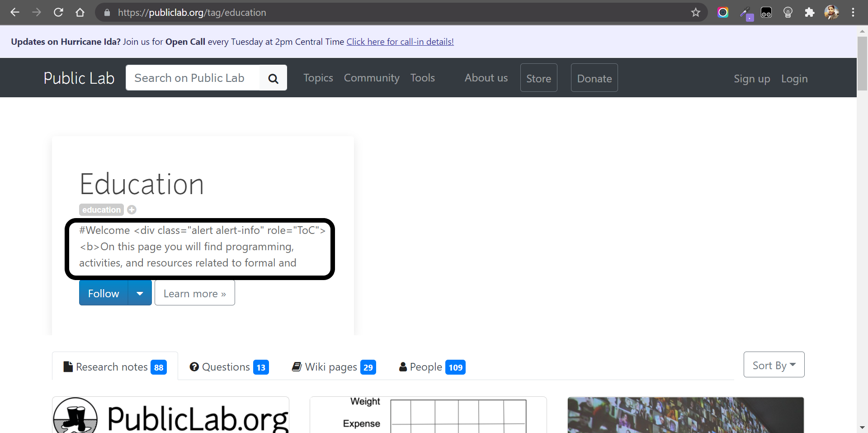868x433 pixels.
Task: Click the plus icon beside the education tag
Action: [x=132, y=209]
